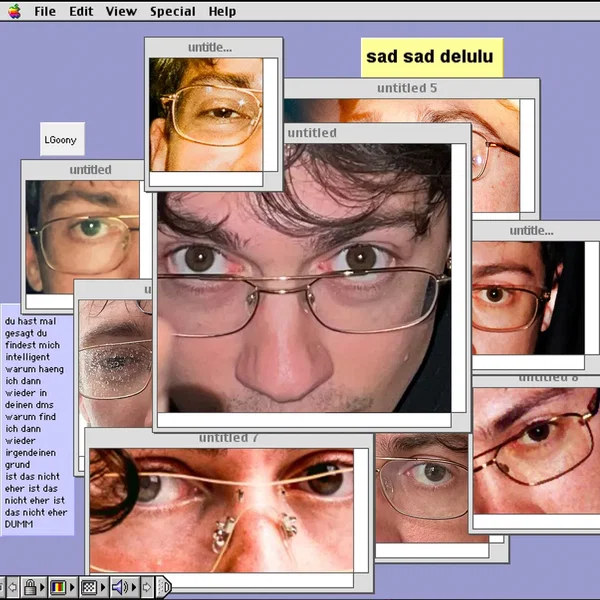The height and width of the screenshot is (600, 600).
Task: Click the yellow "sad sad delulu" note
Action: tap(431, 57)
